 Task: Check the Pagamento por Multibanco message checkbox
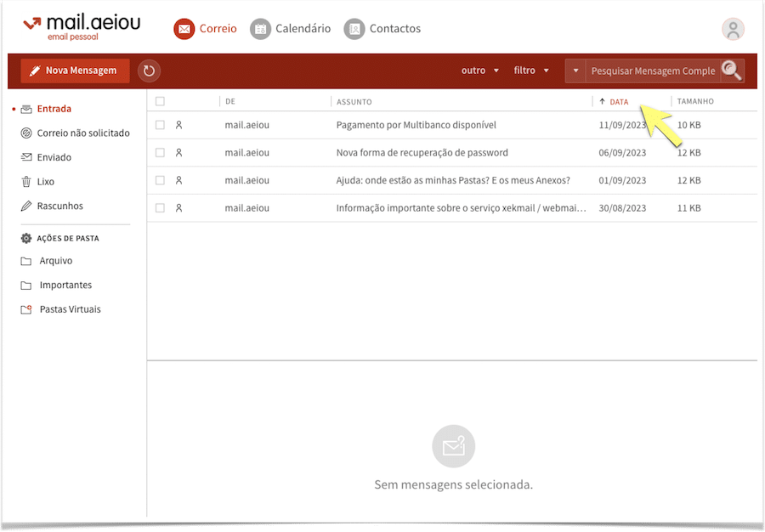pyautogui.click(x=160, y=125)
